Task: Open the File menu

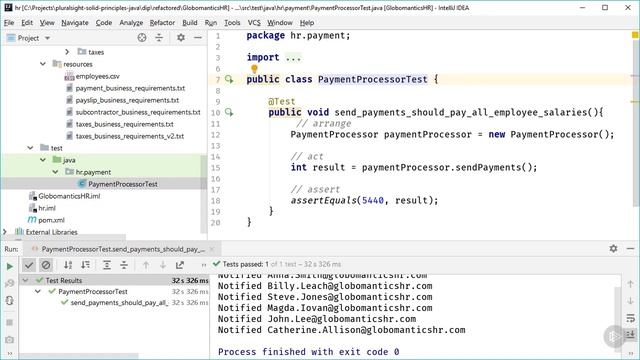Action: (9, 23)
